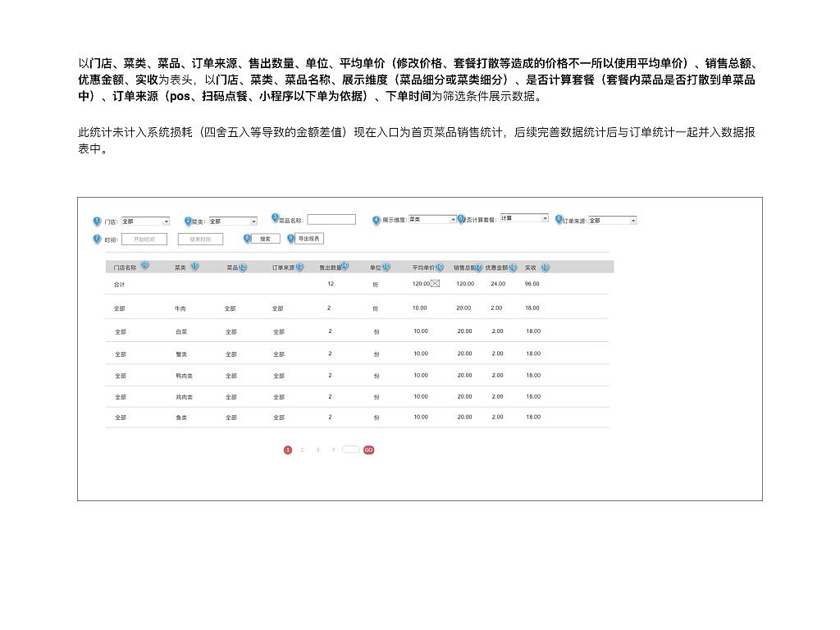This screenshot has height=630, width=840.
Task: Click the 蟹类 category cell
Action: (x=181, y=354)
